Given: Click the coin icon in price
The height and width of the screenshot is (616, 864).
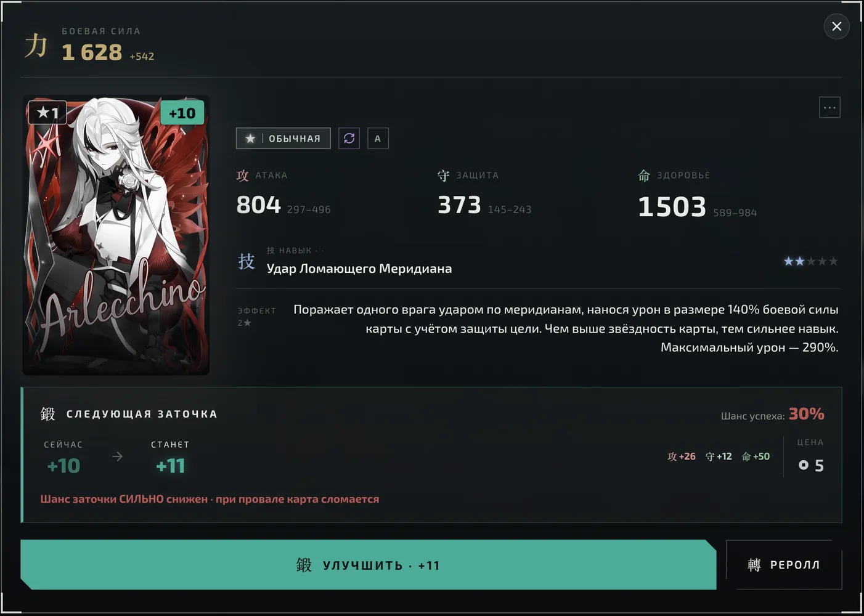Looking at the screenshot, I should (804, 465).
